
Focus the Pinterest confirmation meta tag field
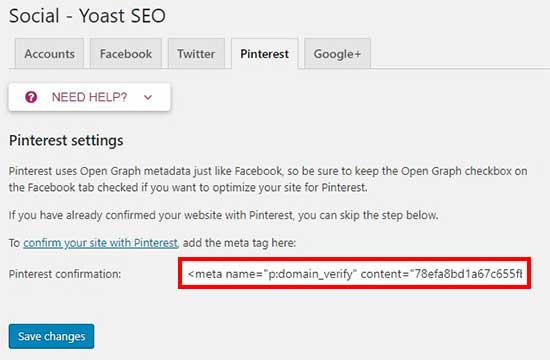355,273
